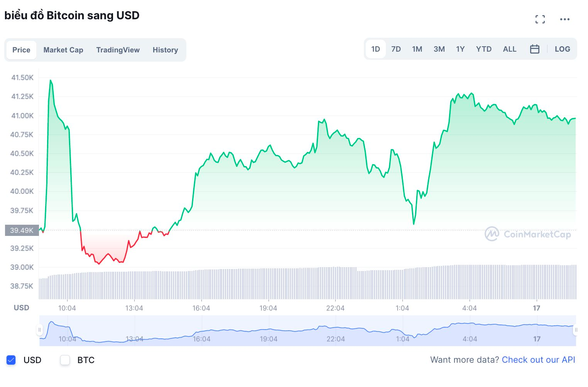588x387 pixels.
Task: Select the 1Y time range
Action: (460, 49)
